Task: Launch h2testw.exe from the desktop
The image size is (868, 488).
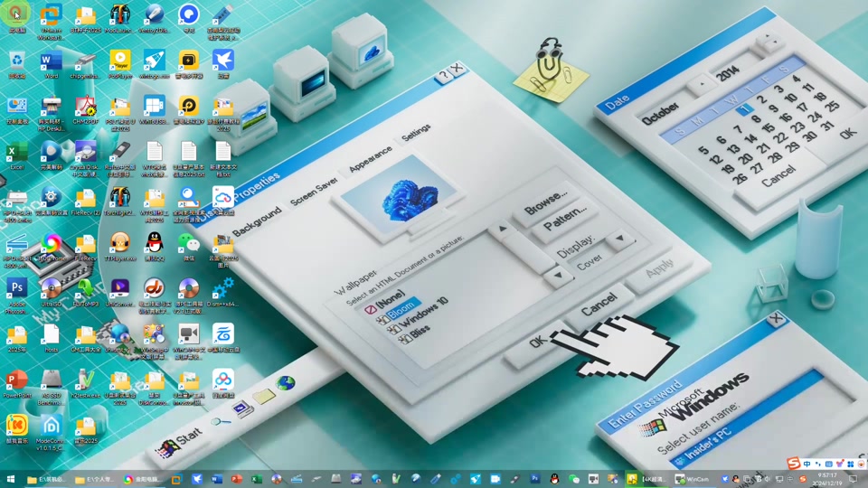Action: click(85, 384)
